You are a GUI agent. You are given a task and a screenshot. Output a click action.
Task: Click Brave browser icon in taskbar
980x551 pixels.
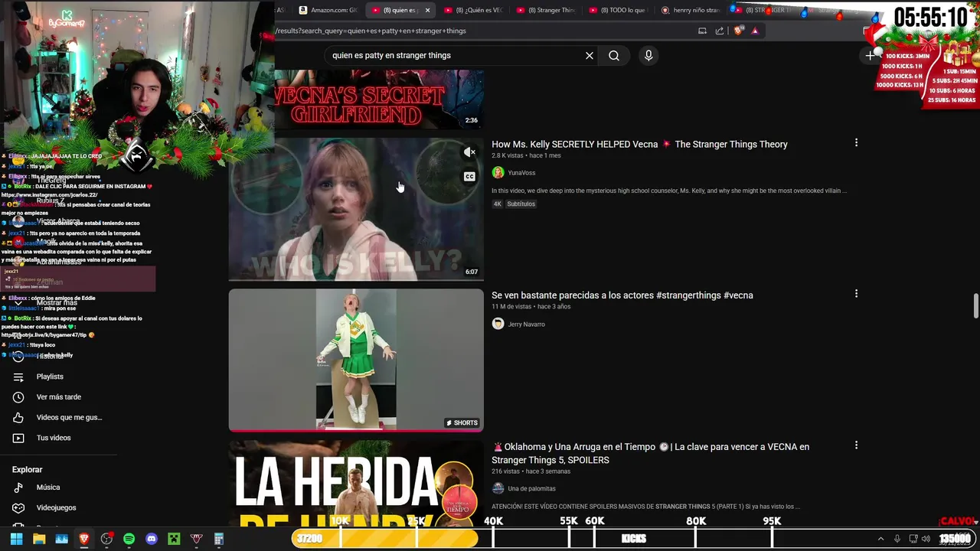(x=84, y=539)
